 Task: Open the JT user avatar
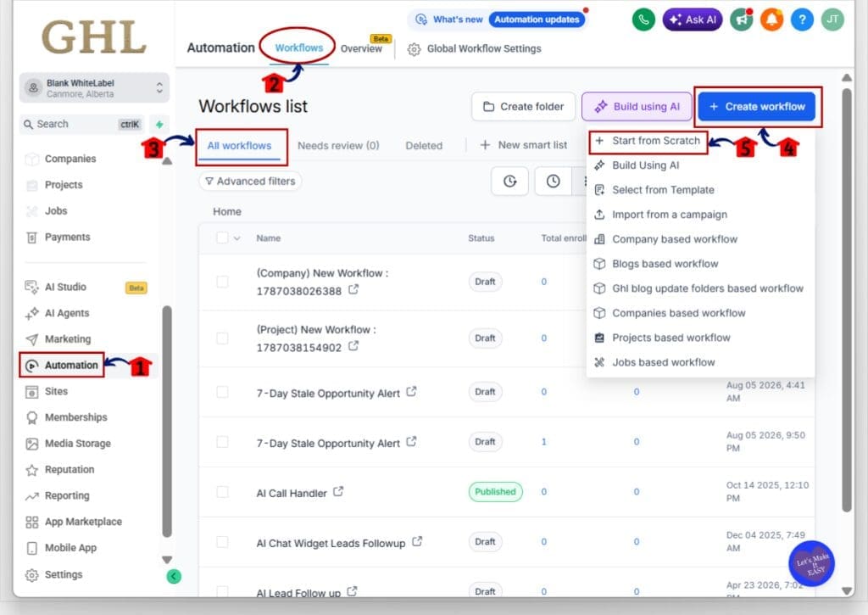[x=832, y=20]
